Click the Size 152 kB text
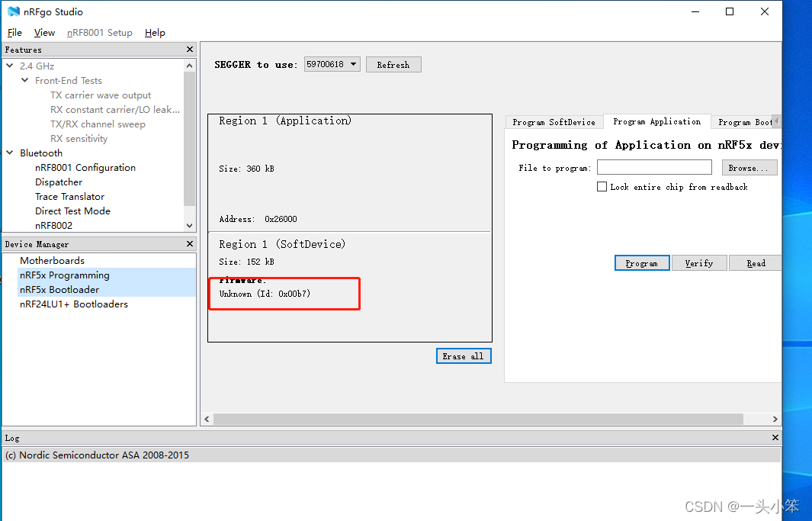Image resolution: width=812 pixels, height=521 pixels. (246, 262)
